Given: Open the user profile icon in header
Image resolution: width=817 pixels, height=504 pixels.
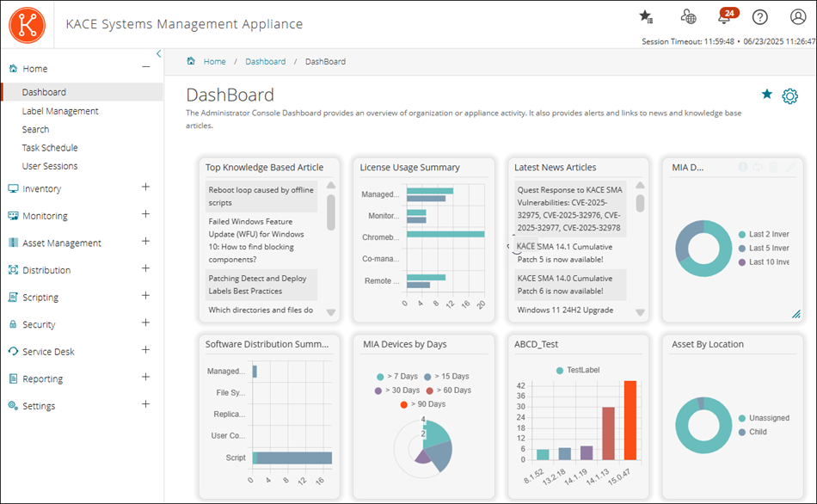Looking at the screenshot, I should (x=797, y=15).
